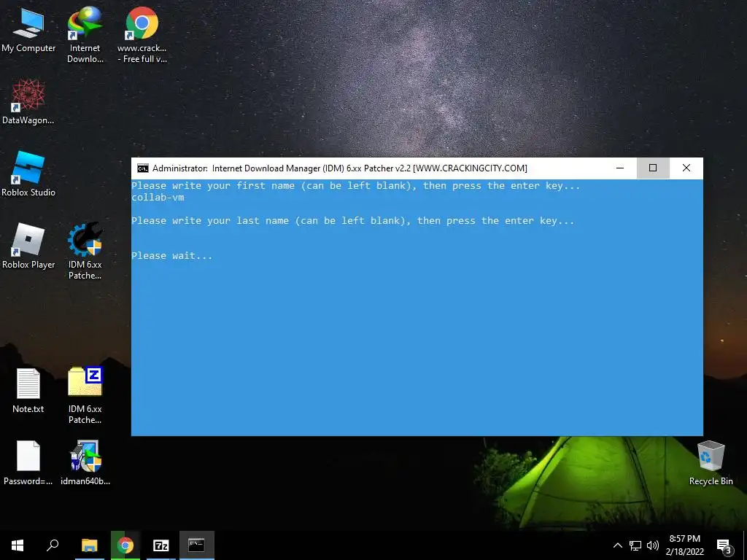The height and width of the screenshot is (560, 747).
Task: Click the IDM Patcher window title text
Action: pos(340,168)
